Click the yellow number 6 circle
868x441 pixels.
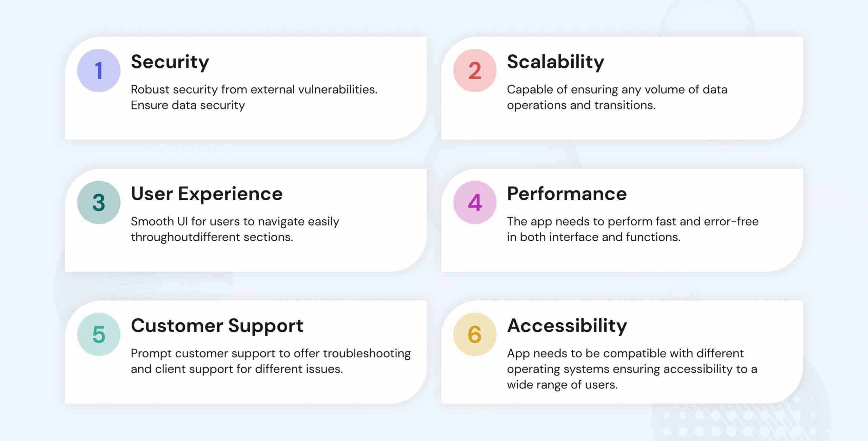[475, 334]
